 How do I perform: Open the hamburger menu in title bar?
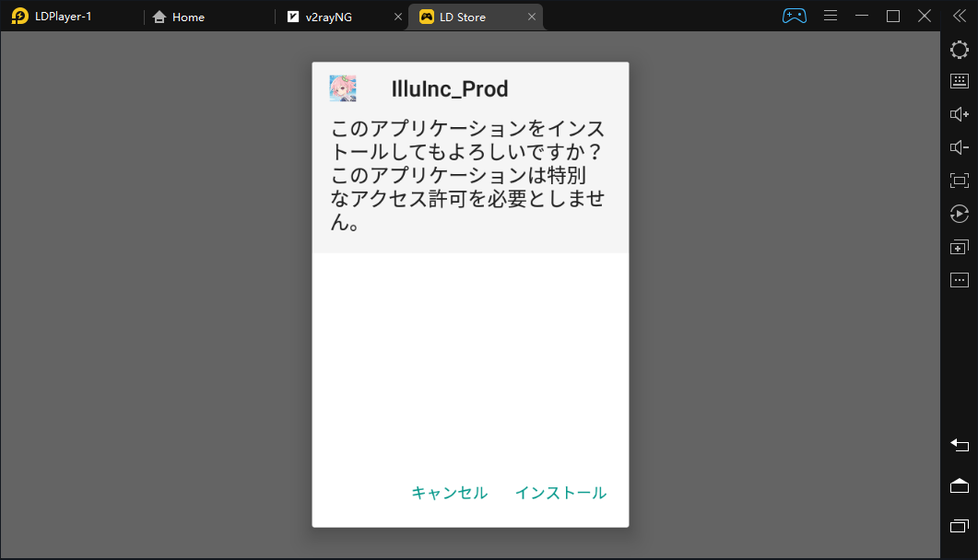[x=830, y=16]
